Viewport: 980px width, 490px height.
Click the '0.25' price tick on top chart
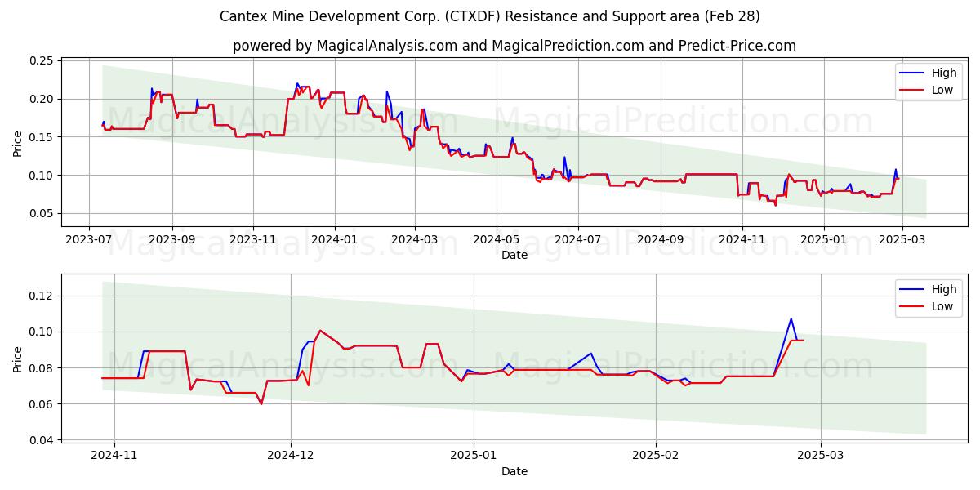(42, 61)
